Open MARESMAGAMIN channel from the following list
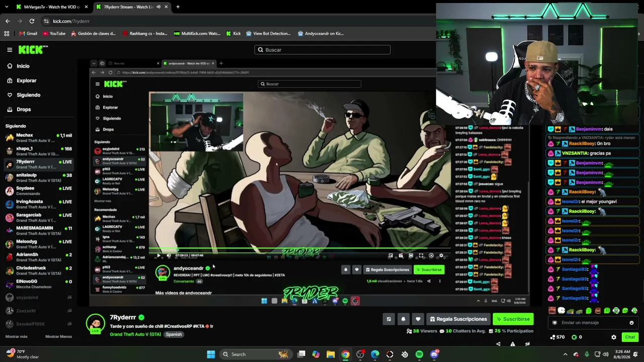This screenshot has width=644, height=362. point(39,230)
